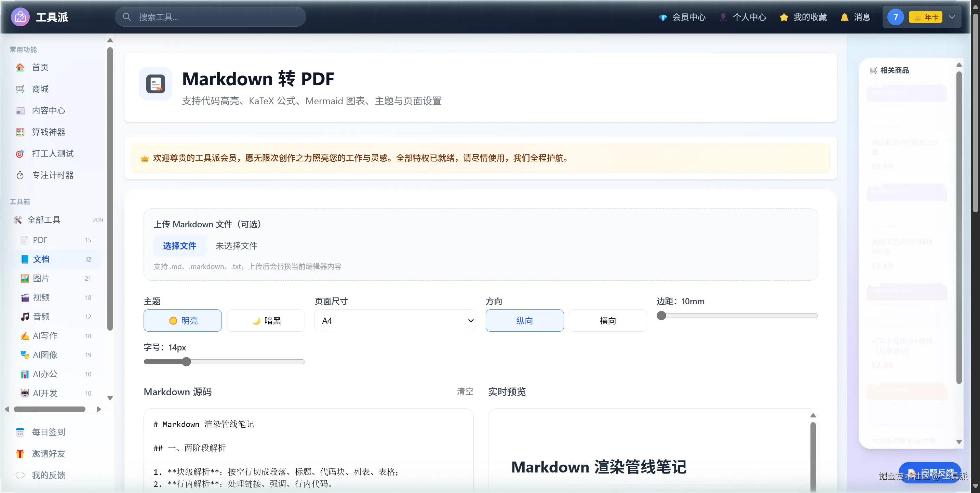Click the 每日签到 calendar icon
Viewport: 980px width, 493px height.
[x=20, y=432]
